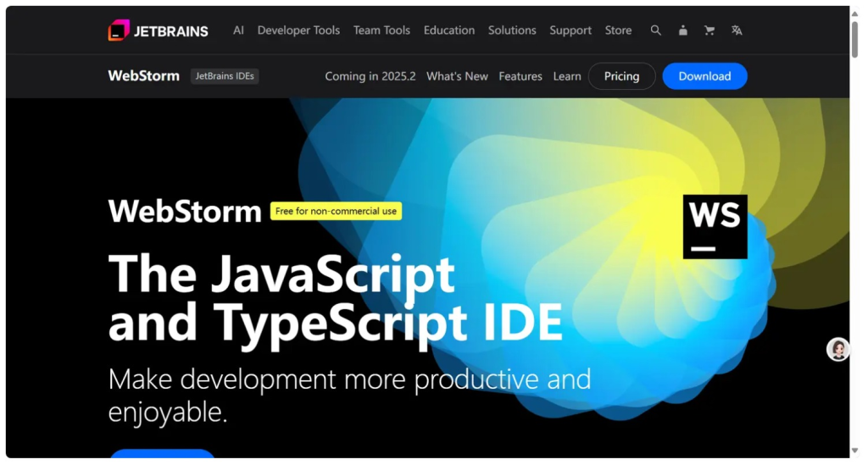
Task: Open the Education menu
Action: click(x=449, y=30)
